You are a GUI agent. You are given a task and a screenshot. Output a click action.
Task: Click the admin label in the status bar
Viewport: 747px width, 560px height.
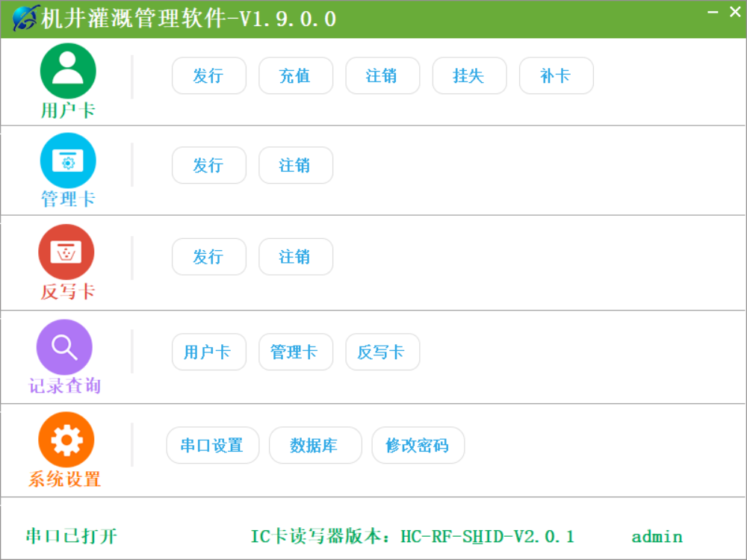[x=657, y=536]
